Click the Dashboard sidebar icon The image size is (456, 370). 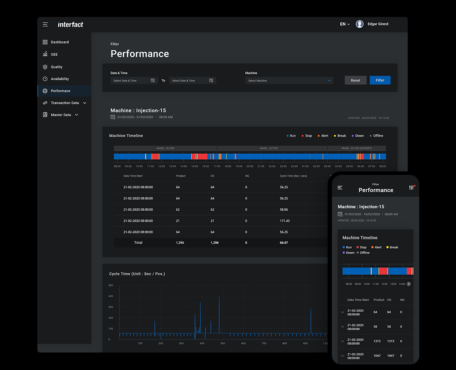click(x=45, y=42)
